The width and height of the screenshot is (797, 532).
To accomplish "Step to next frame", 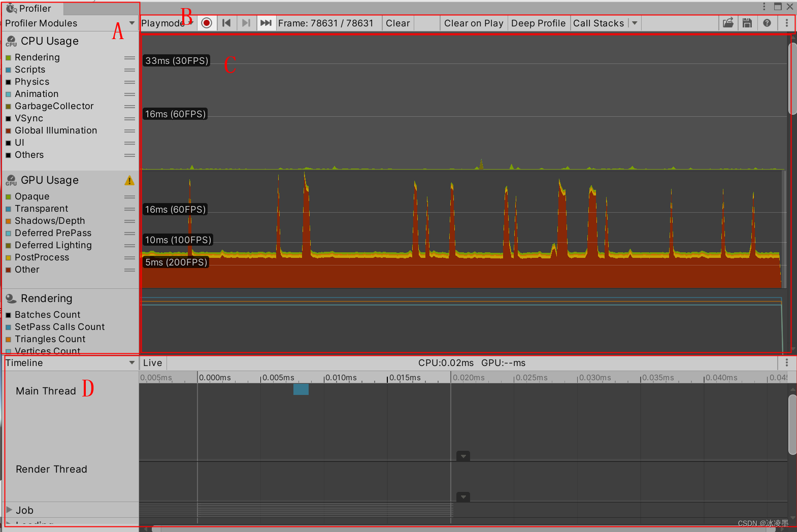I will pyautogui.click(x=246, y=23).
